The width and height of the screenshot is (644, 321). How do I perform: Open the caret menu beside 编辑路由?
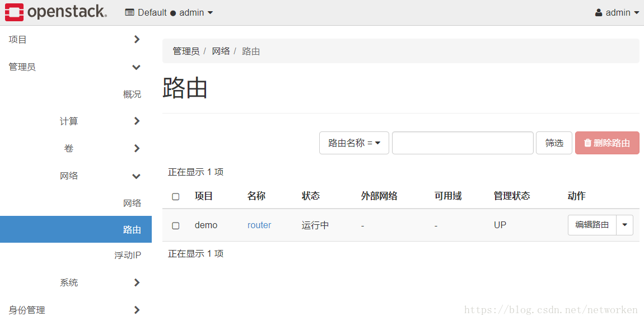tap(624, 225)
